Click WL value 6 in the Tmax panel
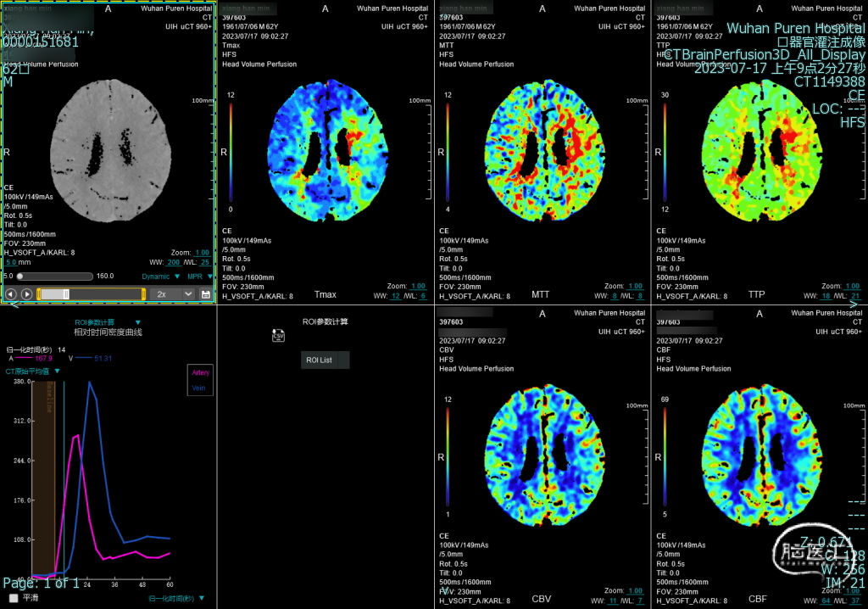This screenshot has width=868, height=609. 423,296
